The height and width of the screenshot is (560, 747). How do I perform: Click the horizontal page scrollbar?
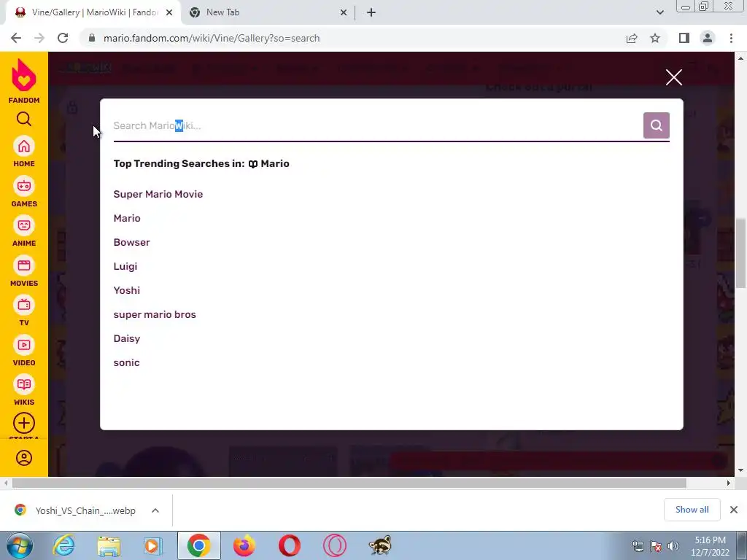click(349, 483)
